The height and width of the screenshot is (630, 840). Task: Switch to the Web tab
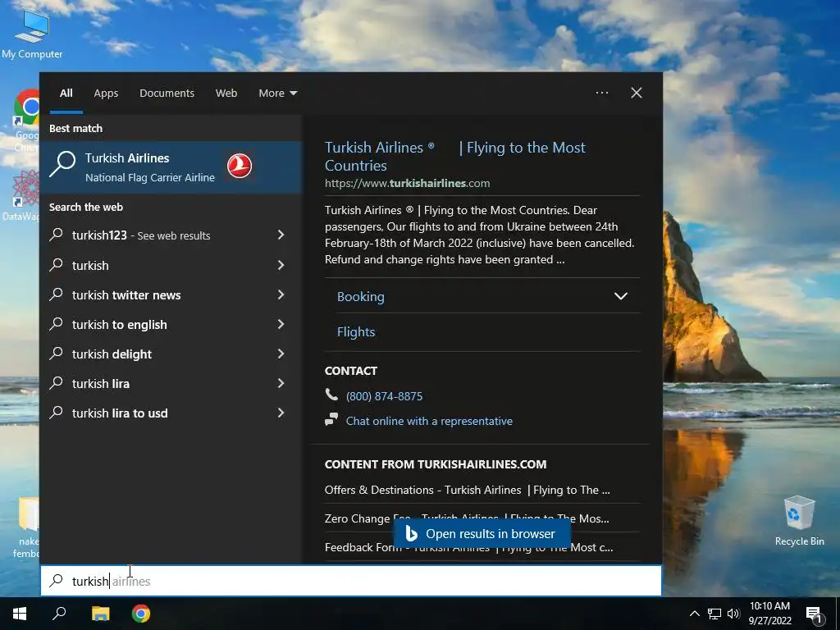coord(226,94)
